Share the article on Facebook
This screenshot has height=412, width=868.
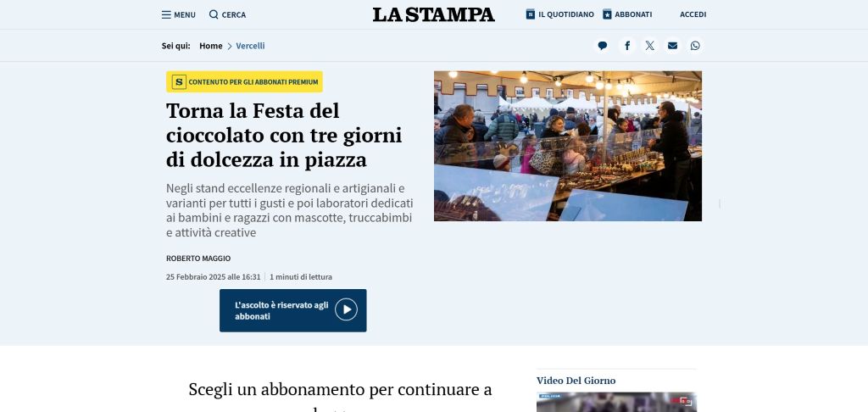click(x=627, y=46)
